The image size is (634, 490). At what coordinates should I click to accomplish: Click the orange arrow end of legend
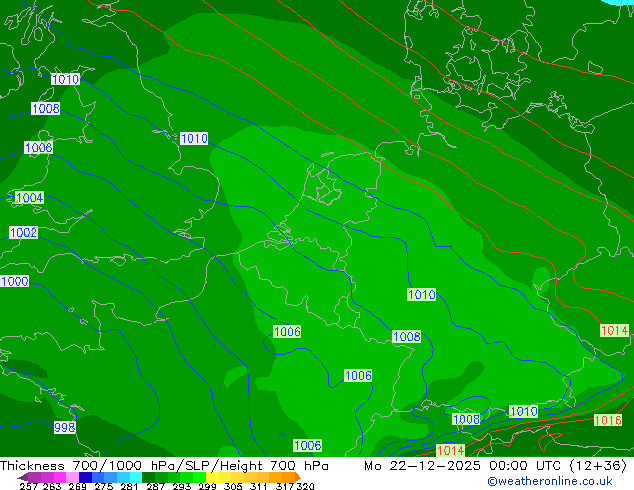point(298,477)
